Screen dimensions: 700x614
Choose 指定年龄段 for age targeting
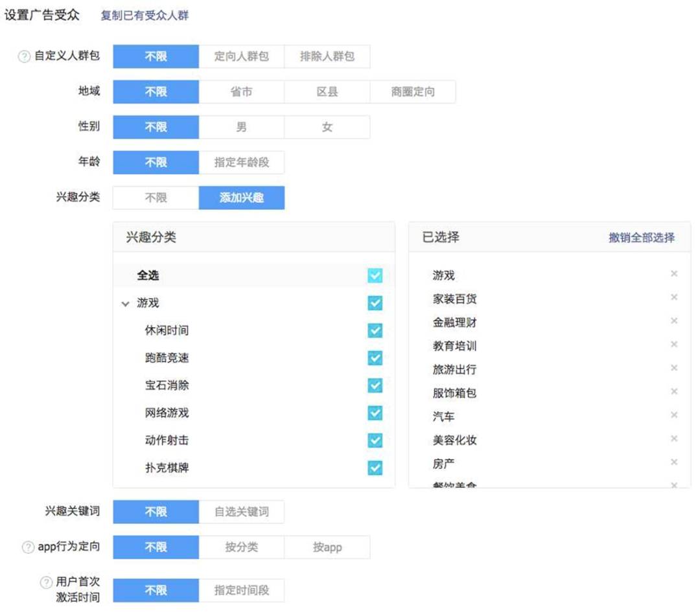click(241, 163)
